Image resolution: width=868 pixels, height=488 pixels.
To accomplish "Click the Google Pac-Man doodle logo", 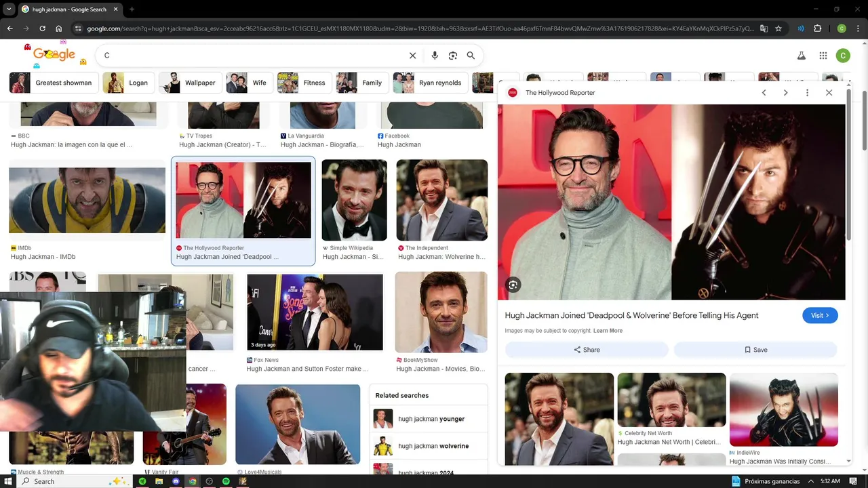I will 54,56.
